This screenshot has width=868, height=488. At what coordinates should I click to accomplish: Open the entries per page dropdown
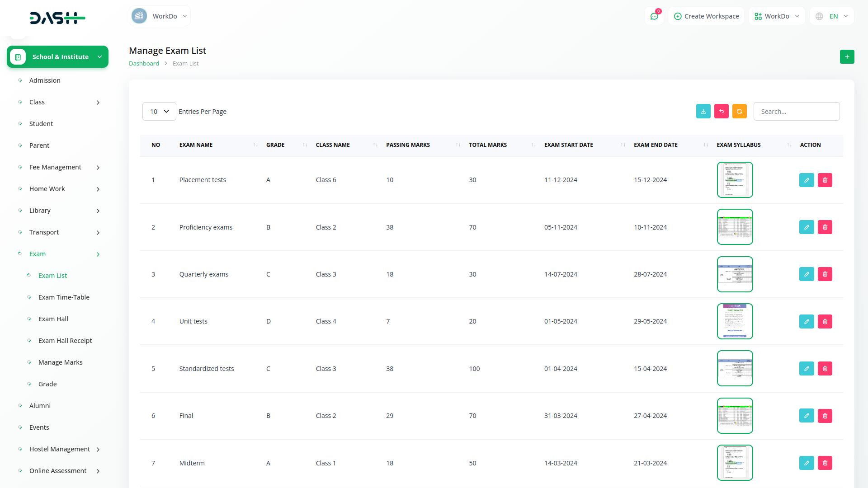pyautogui.click(x=159, y=112)
